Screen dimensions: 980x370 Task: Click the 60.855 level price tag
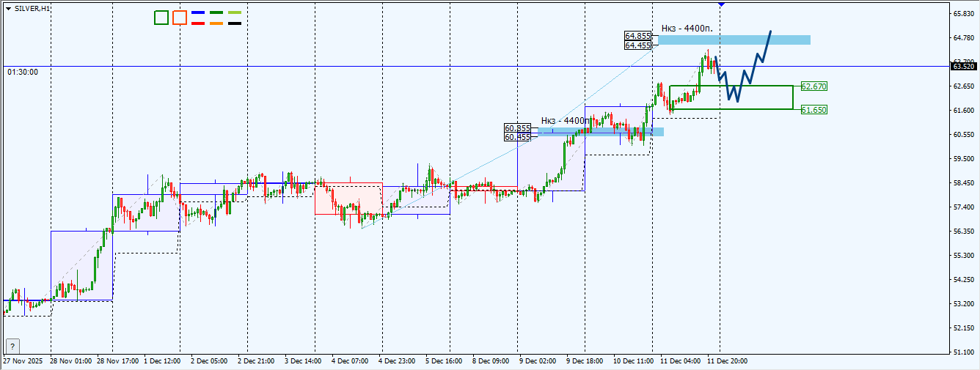pyautogui.click(x=518, y=128)
